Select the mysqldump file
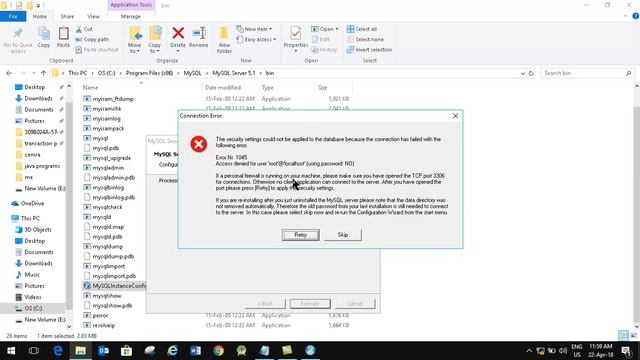This screenshot has height=360, width=640. 108,247
